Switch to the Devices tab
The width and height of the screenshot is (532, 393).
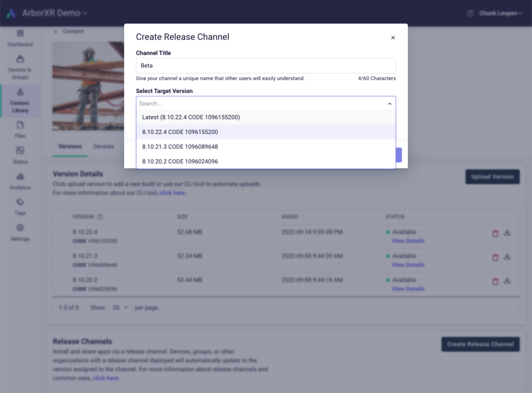[x=103, y=146]
